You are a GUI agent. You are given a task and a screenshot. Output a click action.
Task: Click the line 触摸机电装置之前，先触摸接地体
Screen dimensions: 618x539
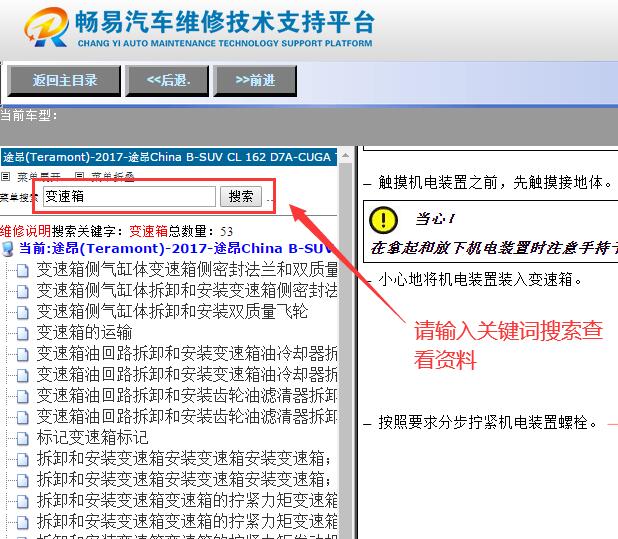pos(495,182)
